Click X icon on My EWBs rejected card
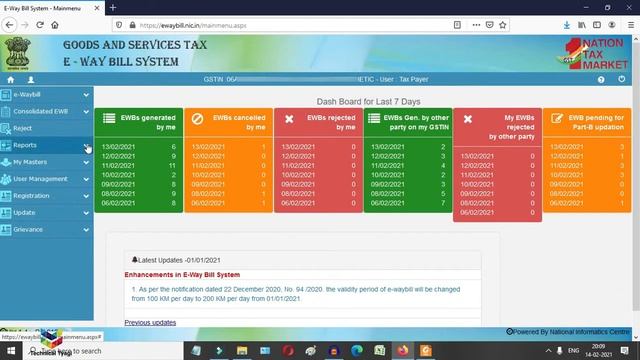Screen dimensions: 640x360 pos(468,119)
